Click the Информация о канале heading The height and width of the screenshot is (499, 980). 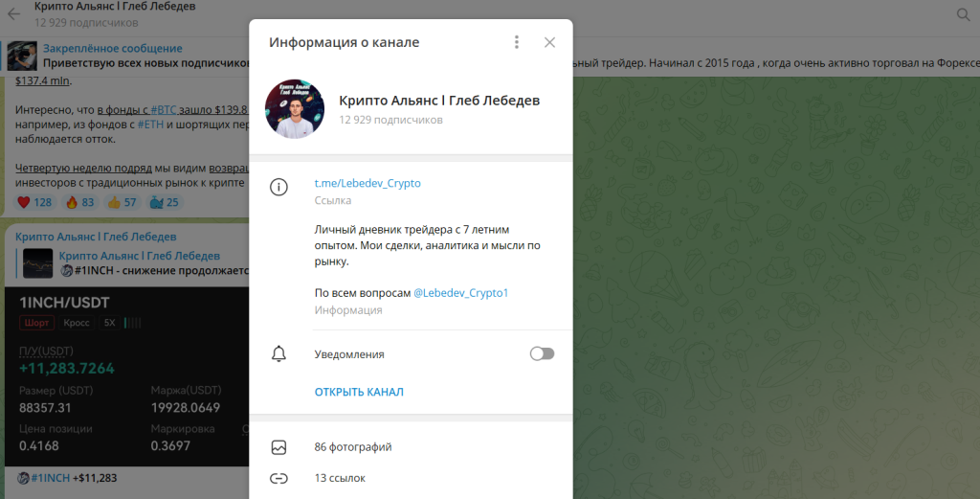pos(345,42)
